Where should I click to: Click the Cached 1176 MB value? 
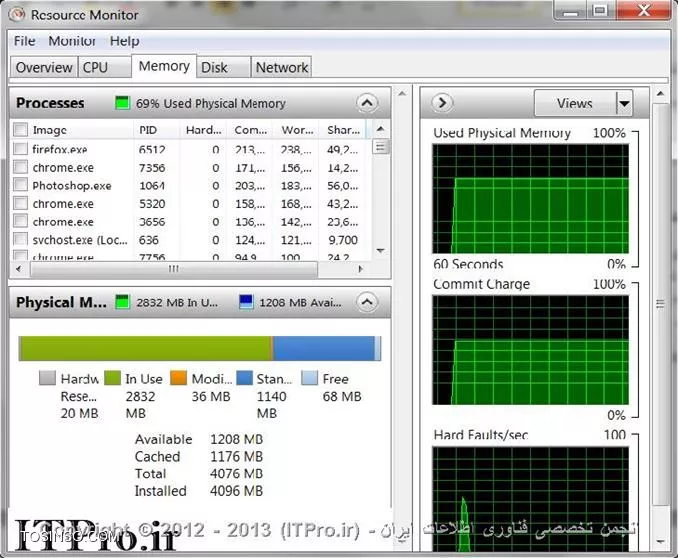click(x=237, y=456)
